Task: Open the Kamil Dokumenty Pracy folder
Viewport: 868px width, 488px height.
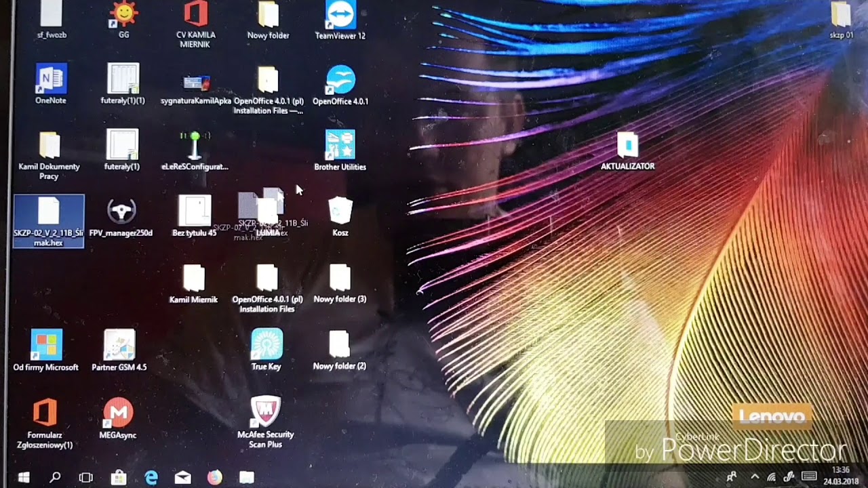Action: coord(49,156)
